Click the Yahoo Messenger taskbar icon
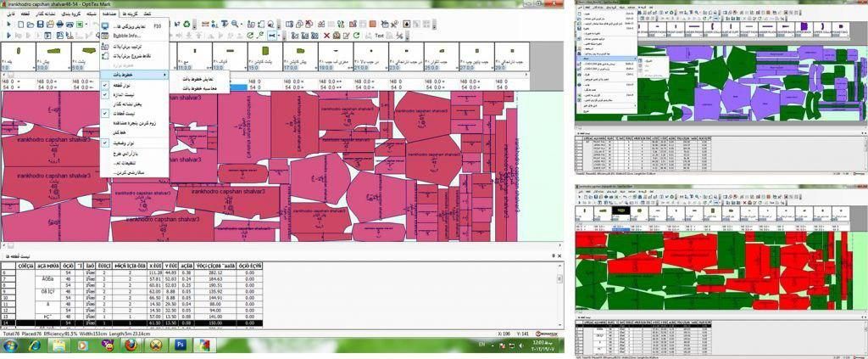 click(106, 345)
